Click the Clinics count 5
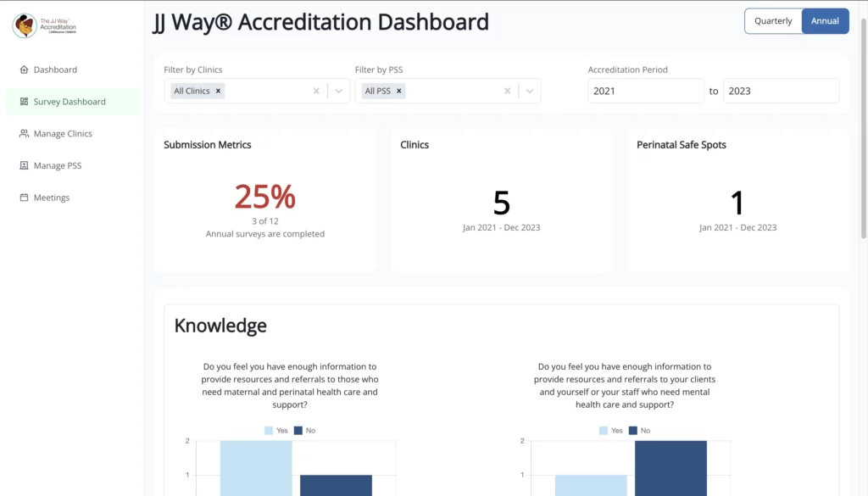868x496 pixels. [x=502, y=203]
